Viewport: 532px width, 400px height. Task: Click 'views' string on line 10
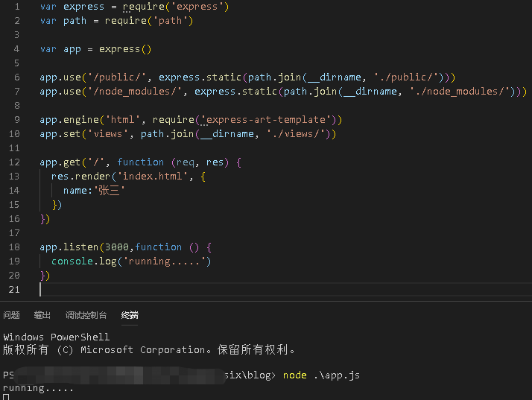click(108, 134)
